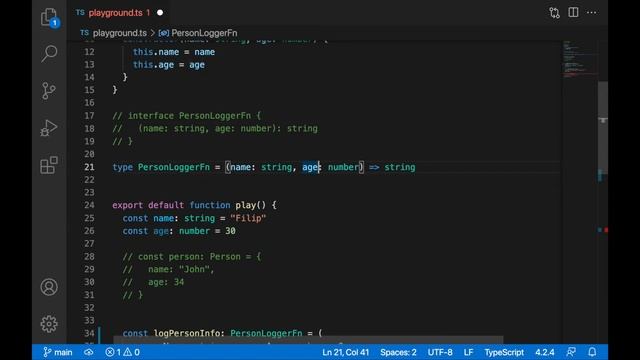Click the feedback icon in status bar
This screenshot has width=640, height=360.
pyautogui.click(x=571, y=352)
